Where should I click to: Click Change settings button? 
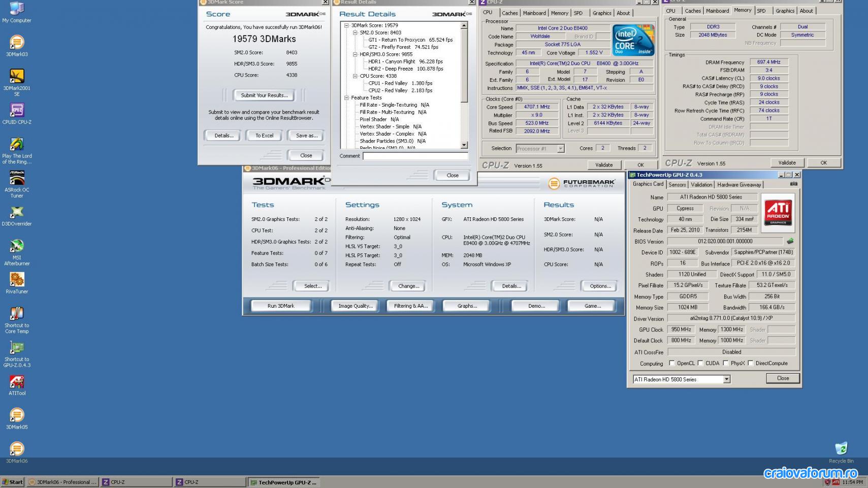click(409, 286)
